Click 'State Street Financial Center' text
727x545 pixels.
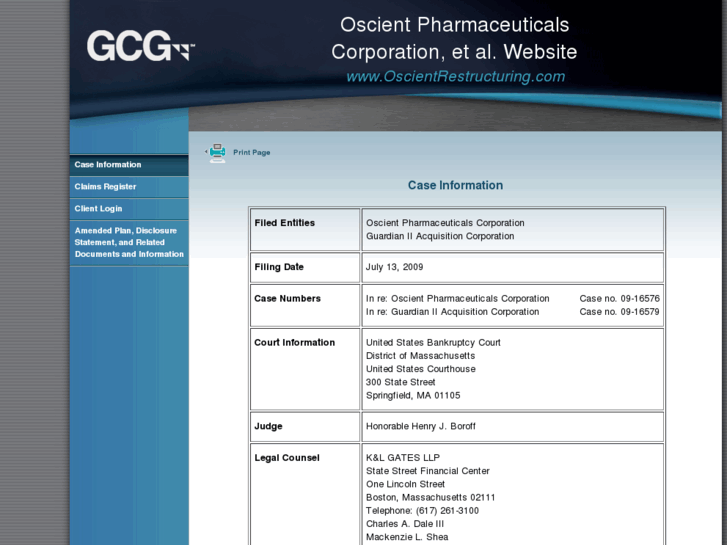pos(427,471)
